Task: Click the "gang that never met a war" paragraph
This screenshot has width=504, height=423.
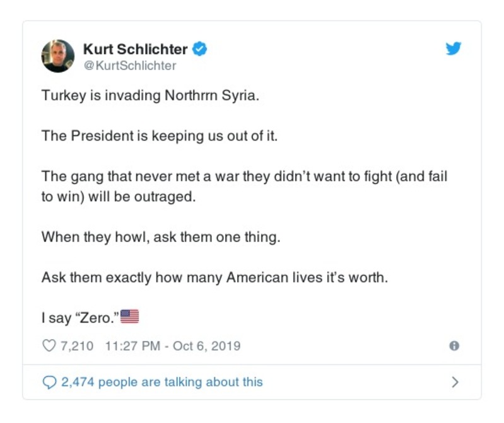Action: pyautogui.click(x=244, y=177)
